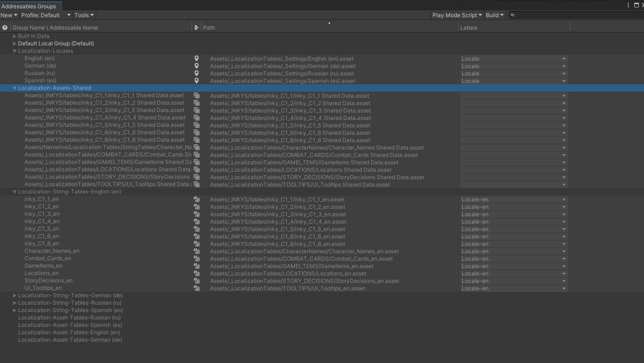Viewport: 644px width, 363px height.
Task: Click the location pin icon beside English (en)
Action: 196,58
